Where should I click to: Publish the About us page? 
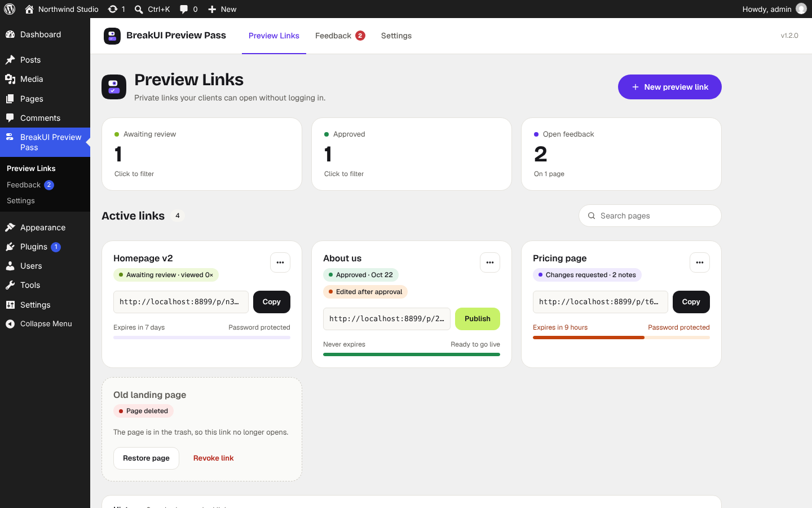(x=478, y=319)
